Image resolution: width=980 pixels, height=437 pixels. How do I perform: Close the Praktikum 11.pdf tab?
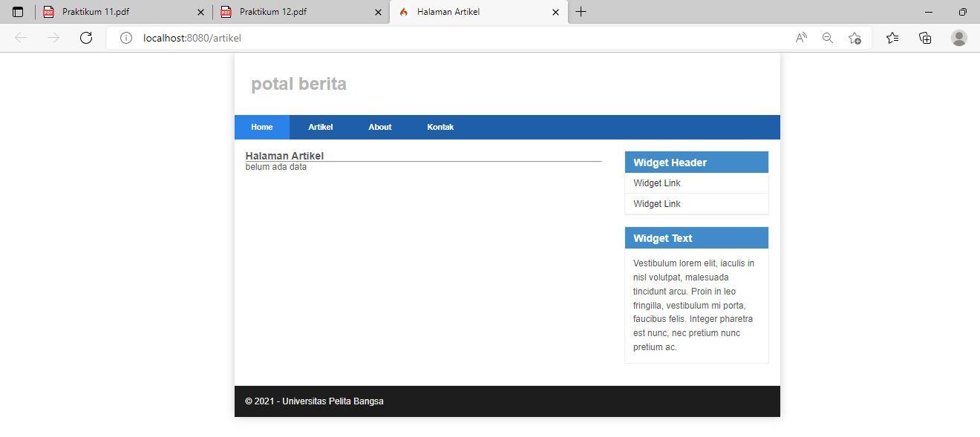click(199, 11)
